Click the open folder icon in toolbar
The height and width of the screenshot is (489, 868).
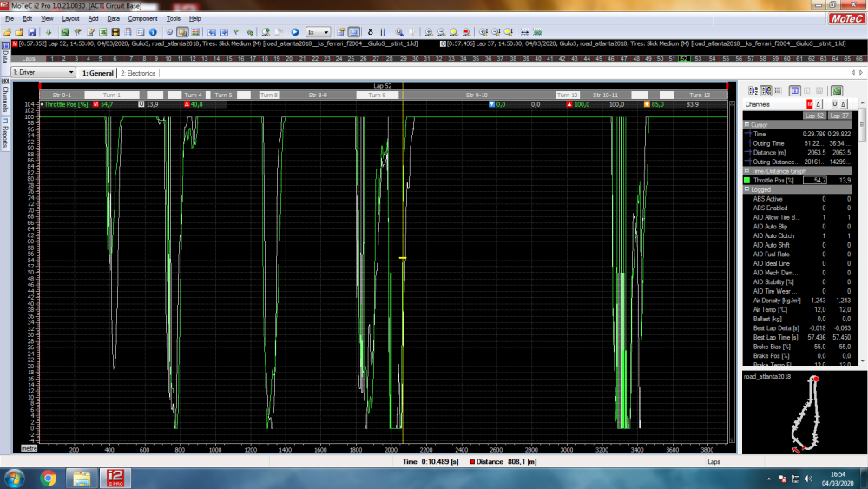click(x=7, y=32)
